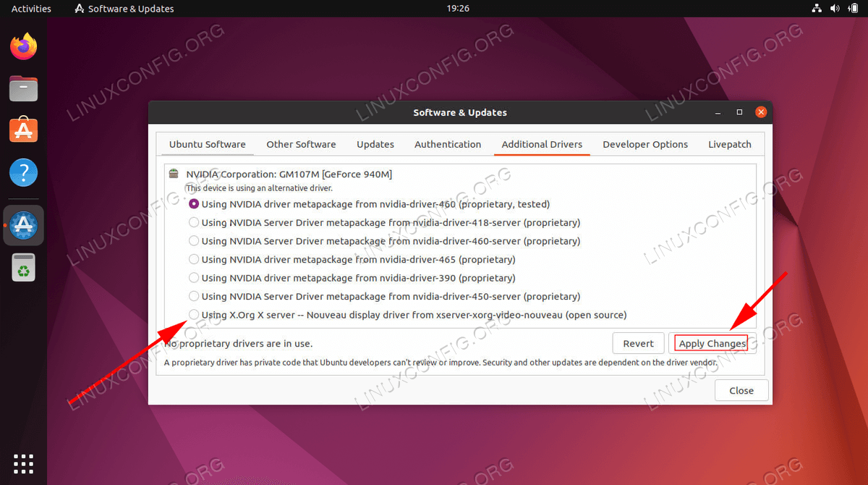Click the Software & Updates window title
The image size is (868, 485).
click(x=460, y=113)
